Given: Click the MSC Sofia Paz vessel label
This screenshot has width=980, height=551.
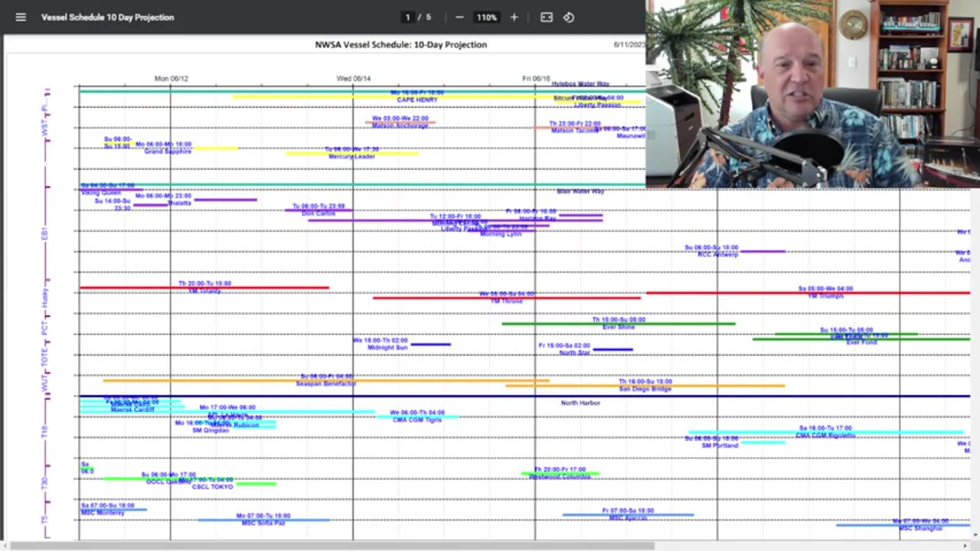Looking at the screenshot, I should 263,523.
